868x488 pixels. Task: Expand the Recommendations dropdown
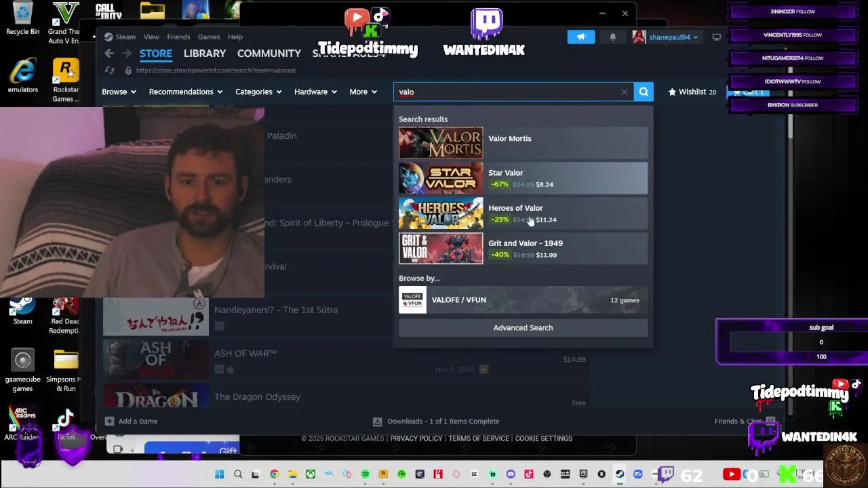tap(186, 91)
